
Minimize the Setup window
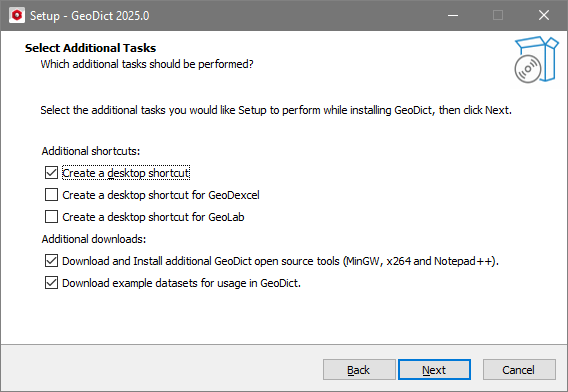pos(453,15)
